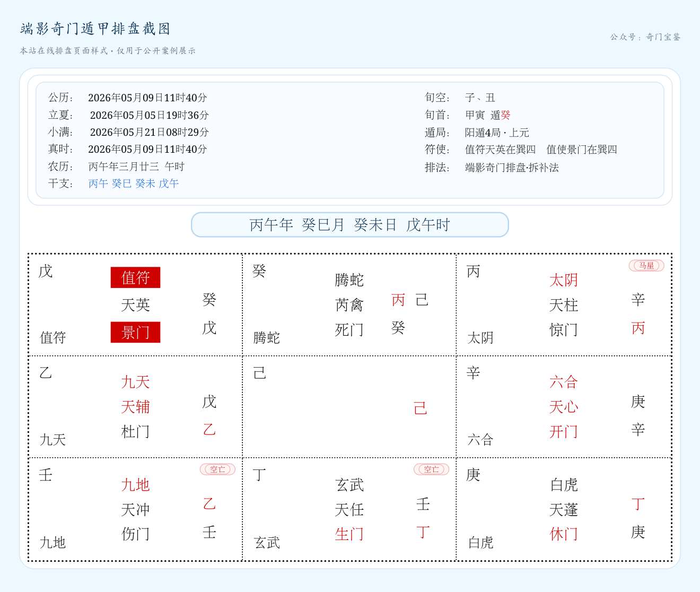Click the 端影奇门遁甲排盘截图 title
The width and height of the screenshot is (700, 592).
tap(95, 29)
